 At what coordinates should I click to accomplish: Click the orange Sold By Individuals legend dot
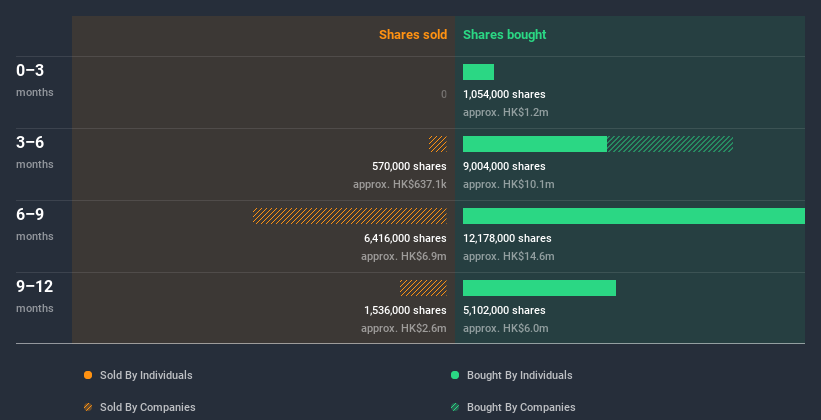point(88,375)
